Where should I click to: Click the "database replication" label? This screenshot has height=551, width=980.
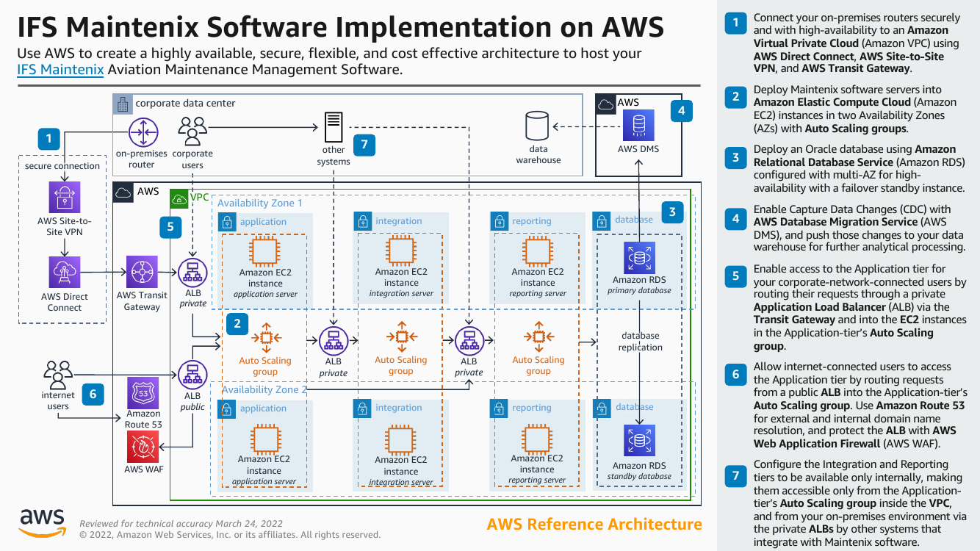pyautogui.click(x=641, y=342)
